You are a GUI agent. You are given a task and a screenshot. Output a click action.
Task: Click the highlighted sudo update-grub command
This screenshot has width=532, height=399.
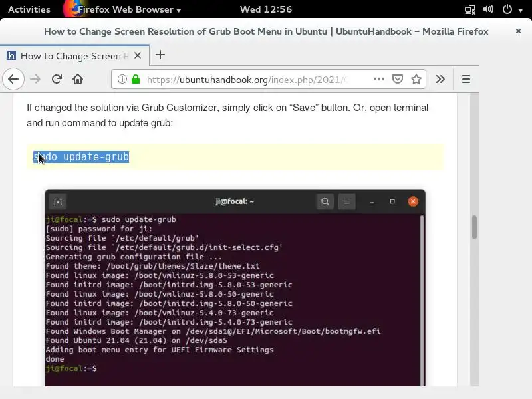tap(81, 157)
